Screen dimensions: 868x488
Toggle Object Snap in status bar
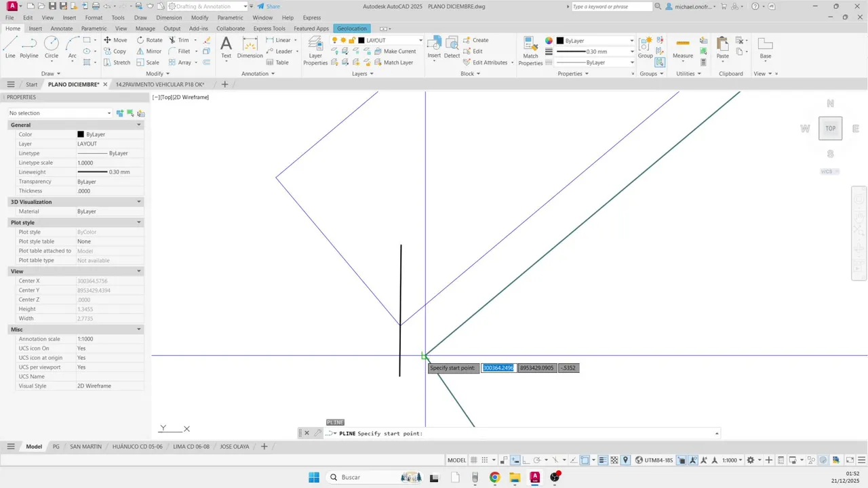pyautogui.click(x=584, y=460)
